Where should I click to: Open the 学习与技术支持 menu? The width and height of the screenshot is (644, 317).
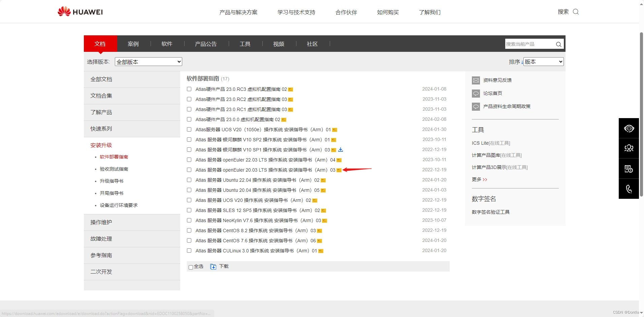[x=296, y=12]
